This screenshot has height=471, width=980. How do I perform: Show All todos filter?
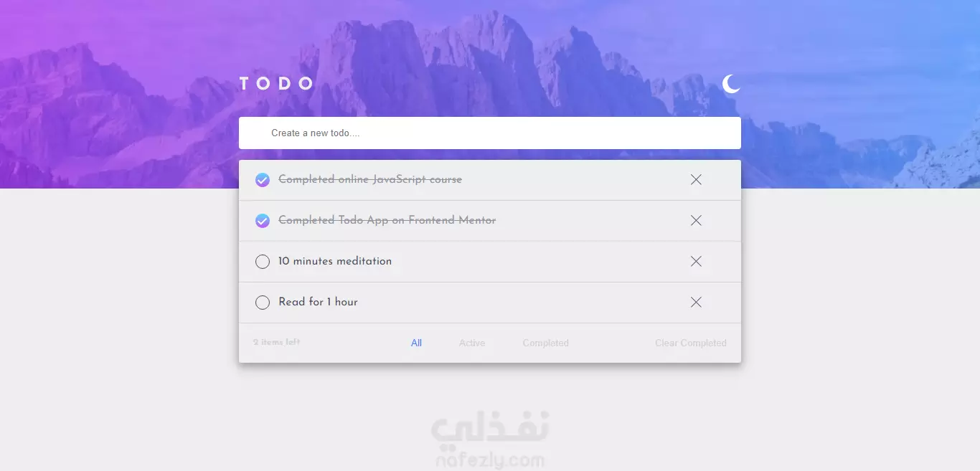point(416,343)
